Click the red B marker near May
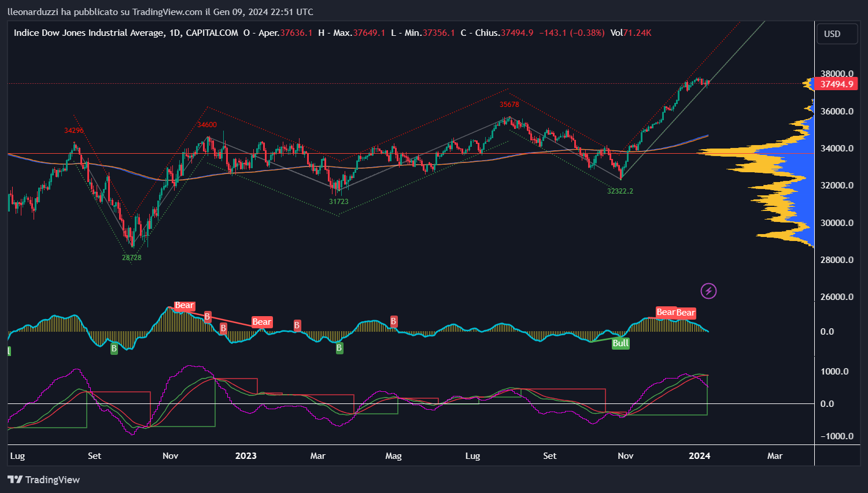The image size is (868, 493). (x=394, y=321)
